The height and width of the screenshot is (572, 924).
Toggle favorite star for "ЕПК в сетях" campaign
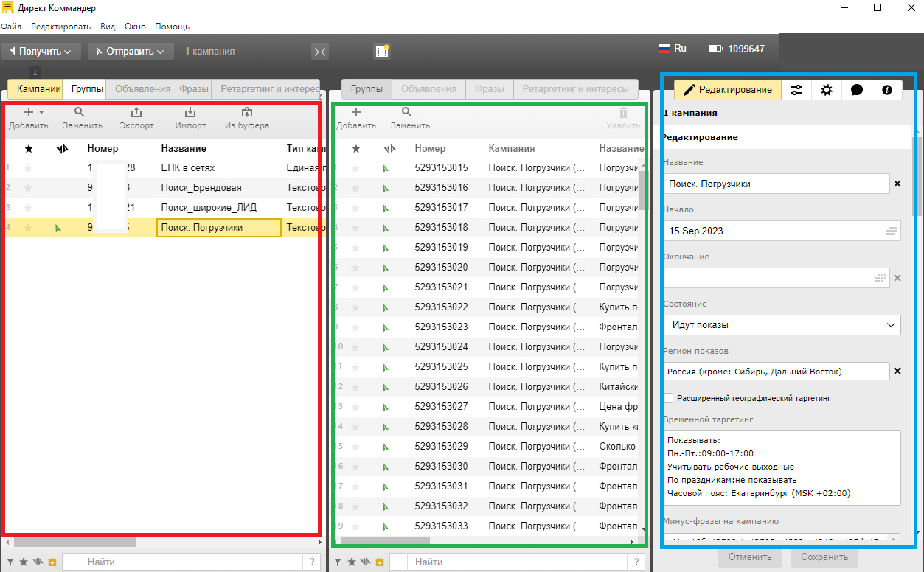[x=29, y=168]
